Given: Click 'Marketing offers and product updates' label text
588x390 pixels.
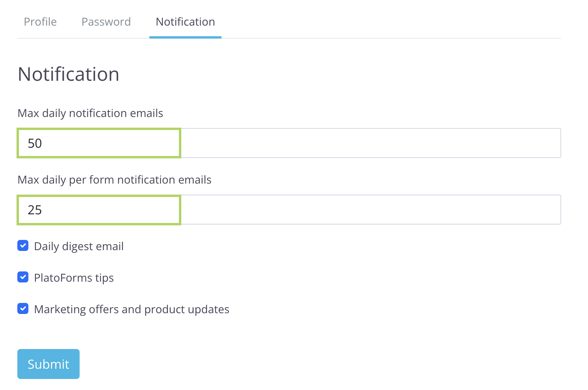Looking at the screenshot, I should [132, 309].
